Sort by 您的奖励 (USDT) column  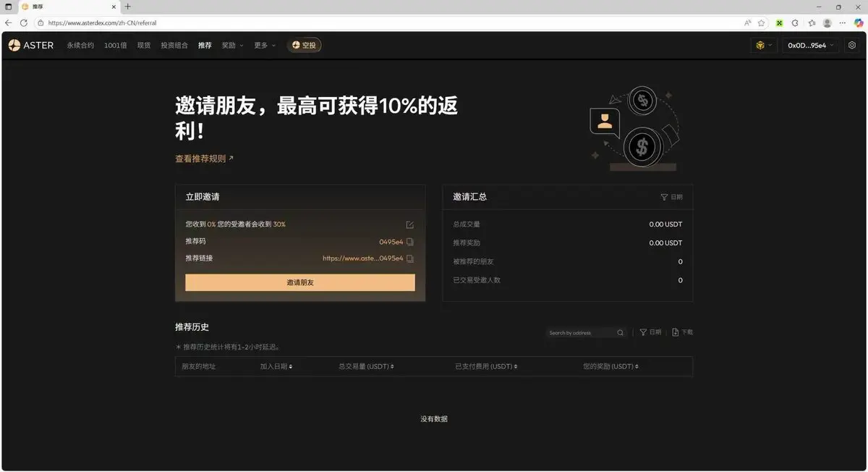610,366
